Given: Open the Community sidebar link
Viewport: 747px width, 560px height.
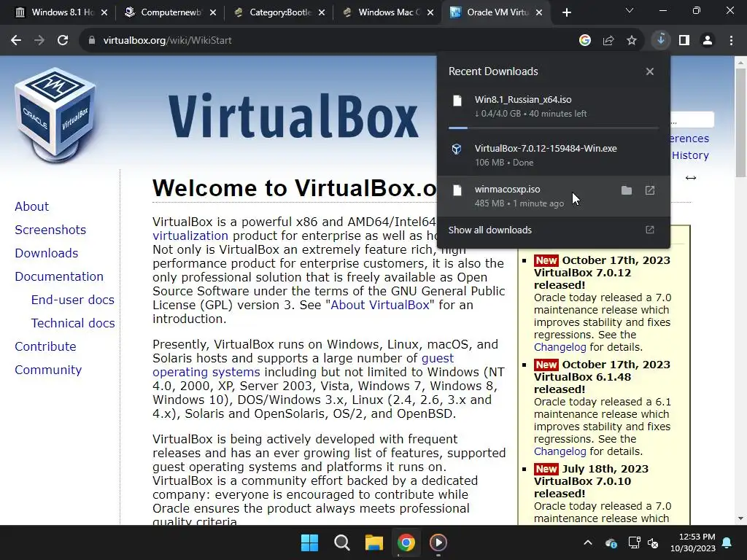Looking at the screenshot, I should 48,370.
